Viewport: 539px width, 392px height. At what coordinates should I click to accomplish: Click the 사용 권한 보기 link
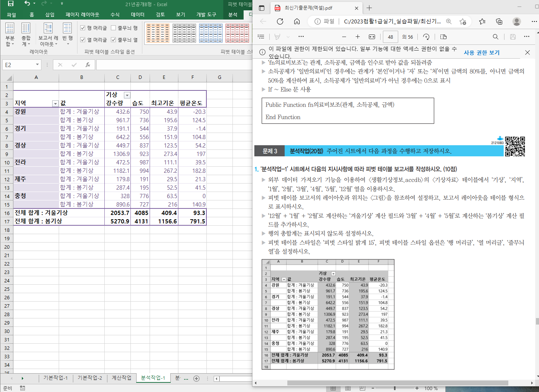point(481,52)
